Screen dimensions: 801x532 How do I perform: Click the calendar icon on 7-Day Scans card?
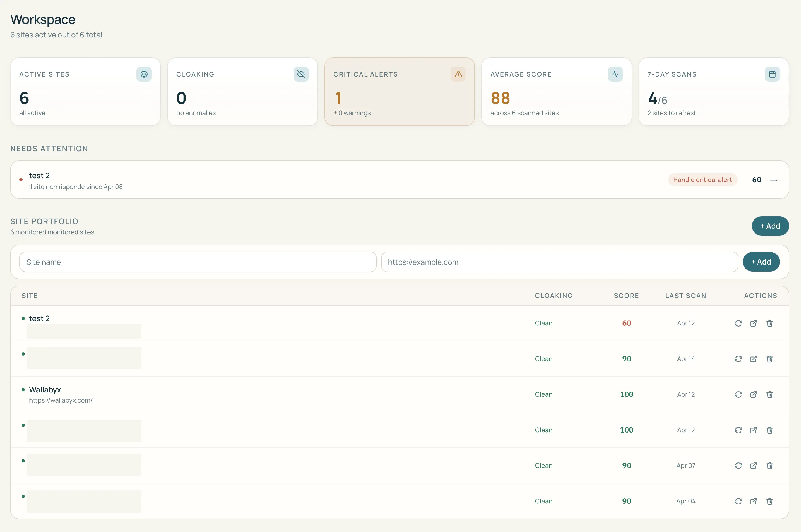coord(772,74)
